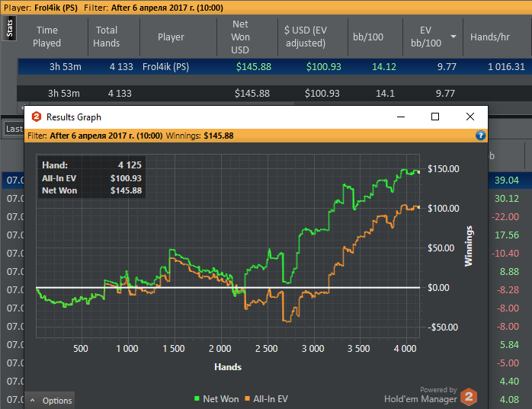Click the 4.08 value in background list
Image resolution: width=532 pixels, height=409 pixels.
[509, 400]
